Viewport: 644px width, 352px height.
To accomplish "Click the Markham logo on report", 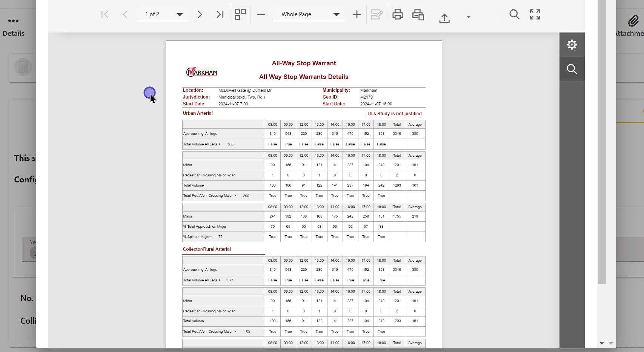I will click(x=202, y=72).
